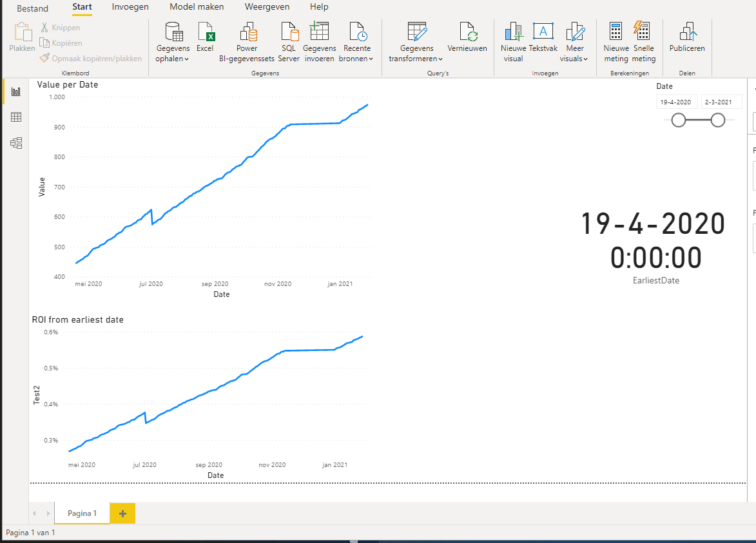Image resolution: width=756 pixels, height=543 pixels.
Task: Open Gegevens ophalen data source menu
Action: (173, 43)
